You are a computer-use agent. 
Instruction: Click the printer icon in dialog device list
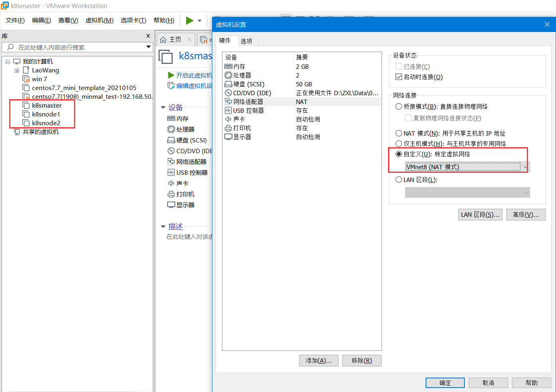click(x=228, y=128)
